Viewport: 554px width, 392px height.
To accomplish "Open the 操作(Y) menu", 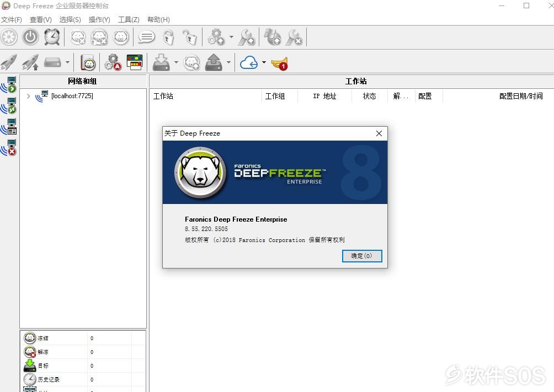I will [x=99, y=20].
